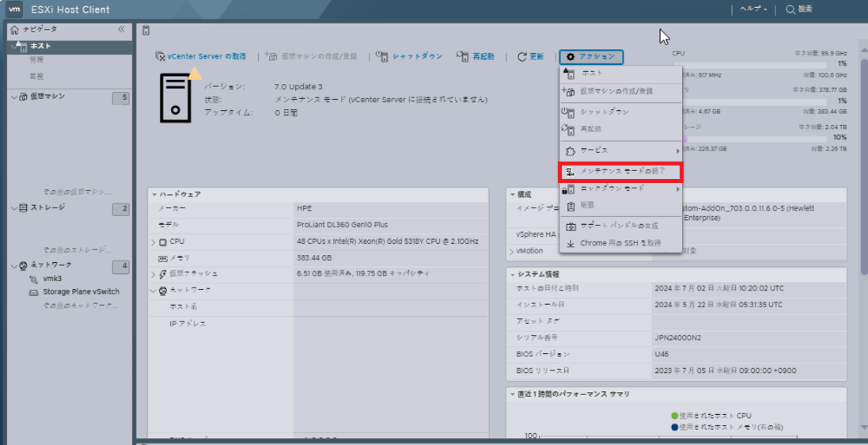Choose 仮想マシンの作成/登録 in actions menu
The height and width of the screenshot is (445, 868).
(620, 91)
